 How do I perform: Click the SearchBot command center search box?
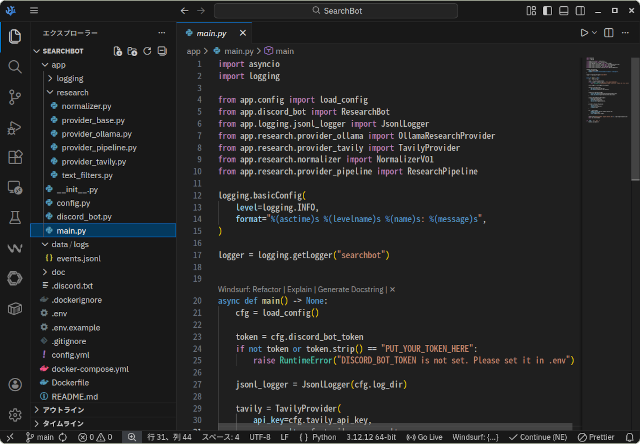pos(342,10)
